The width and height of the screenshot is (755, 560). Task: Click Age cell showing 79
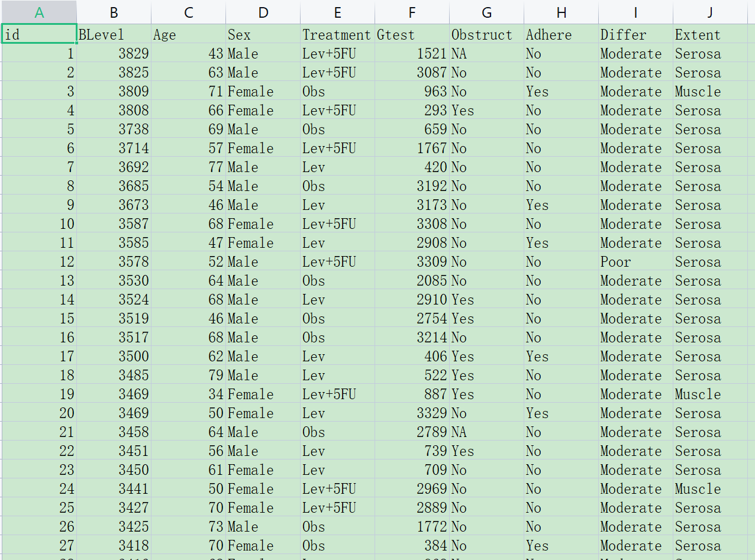point(188,376)
